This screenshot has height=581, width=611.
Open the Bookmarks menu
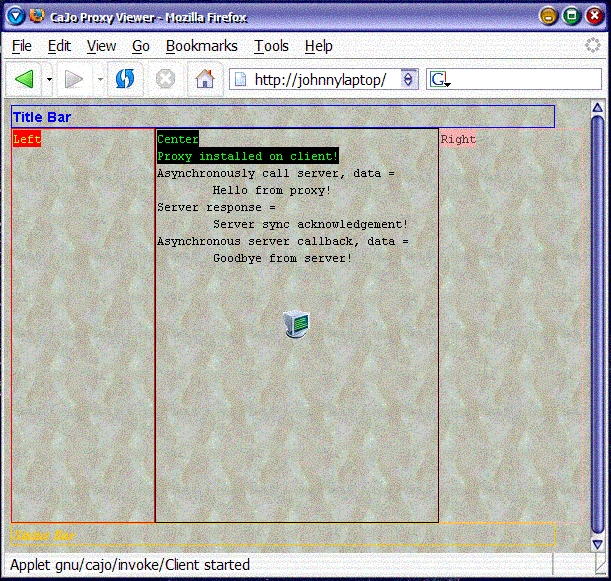(201, 46)
